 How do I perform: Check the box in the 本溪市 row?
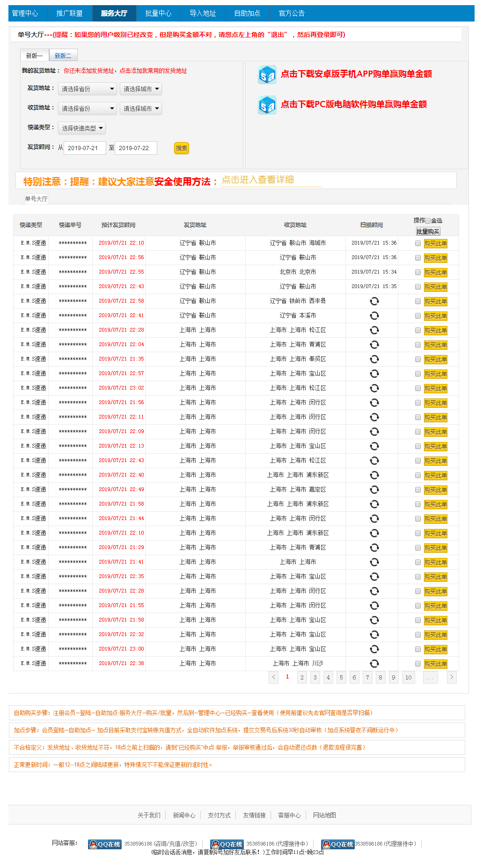click(x=418, y=316)
